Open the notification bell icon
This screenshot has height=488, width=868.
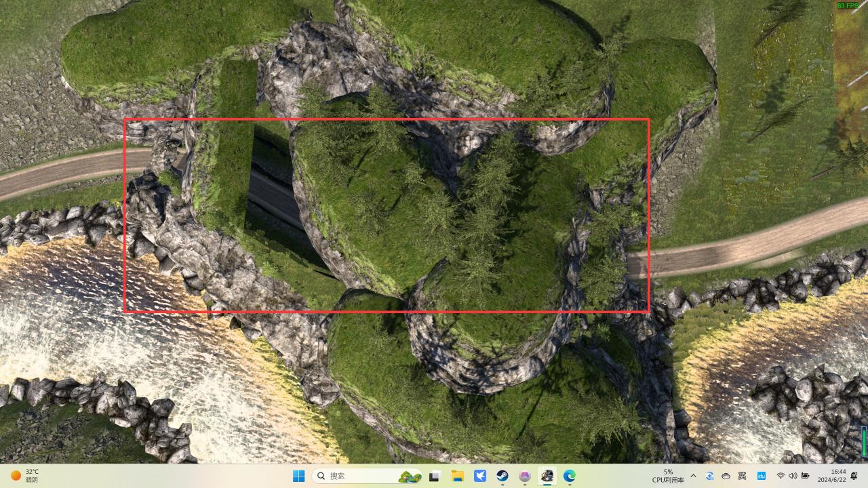tap(854, 476)
